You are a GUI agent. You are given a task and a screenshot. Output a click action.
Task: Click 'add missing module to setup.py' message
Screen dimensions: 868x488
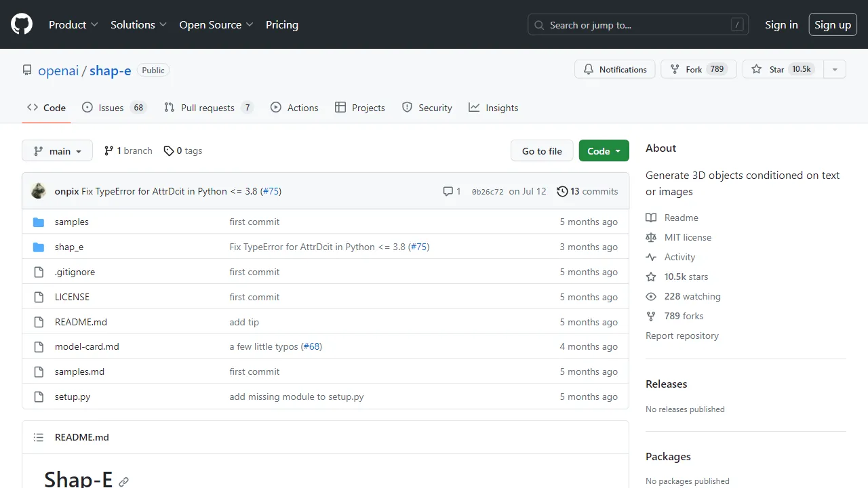point(296,396)
